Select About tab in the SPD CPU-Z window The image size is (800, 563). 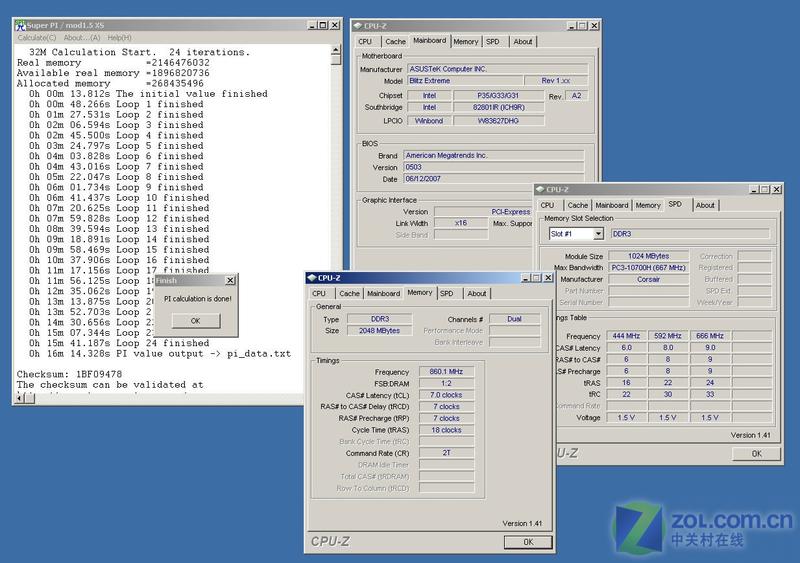[705, 205]
